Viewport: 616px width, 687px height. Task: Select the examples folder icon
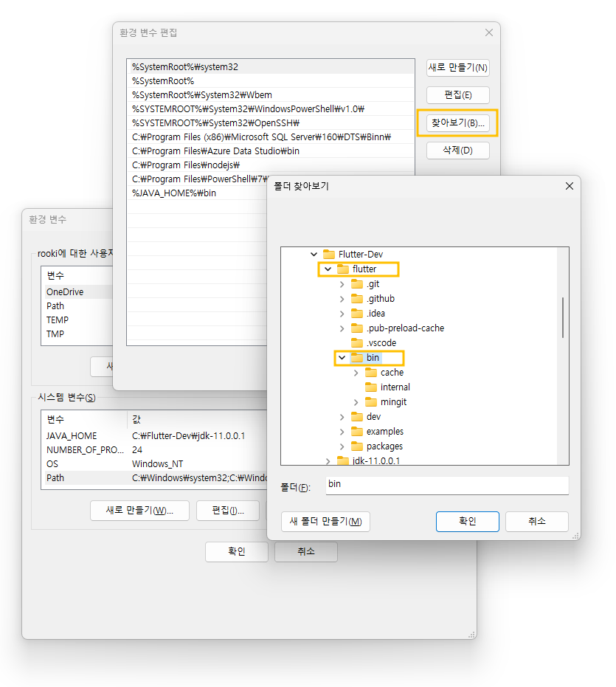click(x=357, y=432)
